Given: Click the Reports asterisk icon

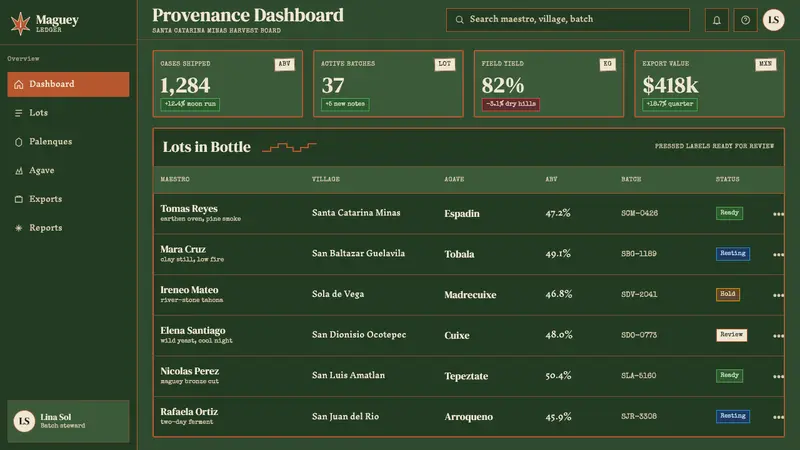Looking at the screenshot, I should click(x=19, y=228).
